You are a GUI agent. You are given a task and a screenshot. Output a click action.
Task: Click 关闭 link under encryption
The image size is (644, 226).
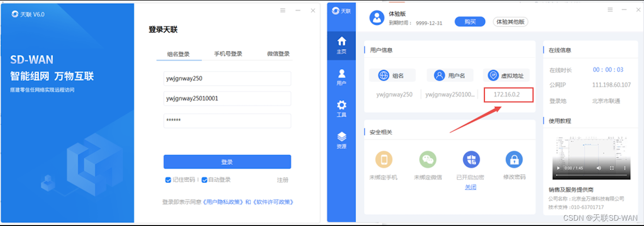(470, 187)
